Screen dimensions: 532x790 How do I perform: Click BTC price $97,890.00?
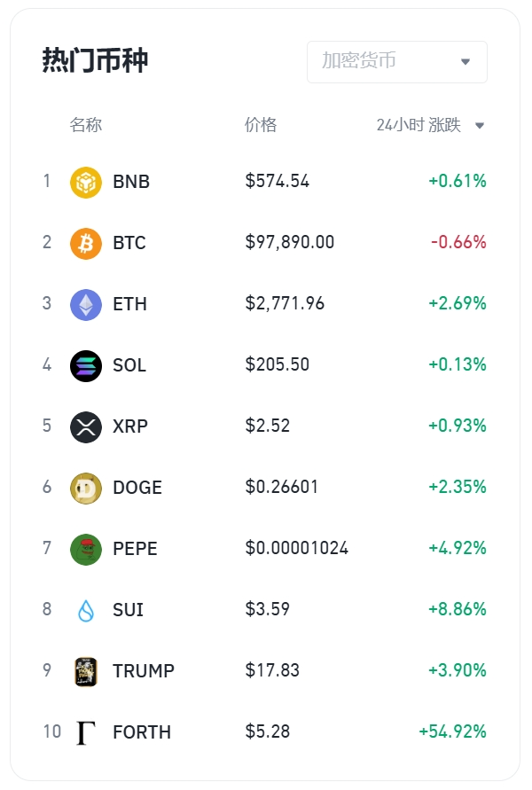click(x=290, y=243)
